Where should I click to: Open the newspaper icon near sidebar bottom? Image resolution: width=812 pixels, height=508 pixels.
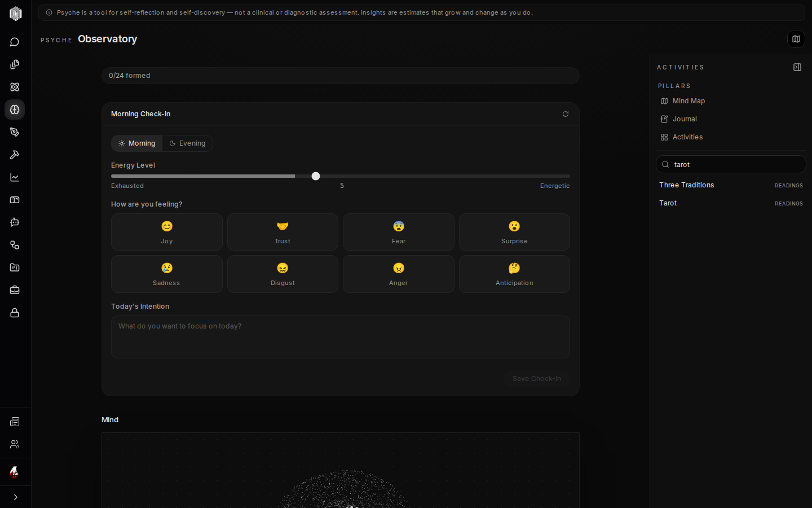point(15,422)
